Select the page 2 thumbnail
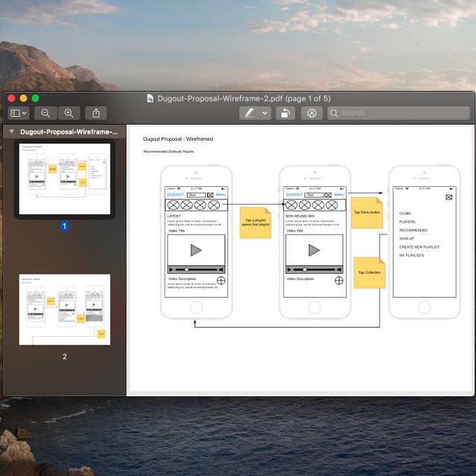This screenshot has height=476, width=476. [64, 309]
